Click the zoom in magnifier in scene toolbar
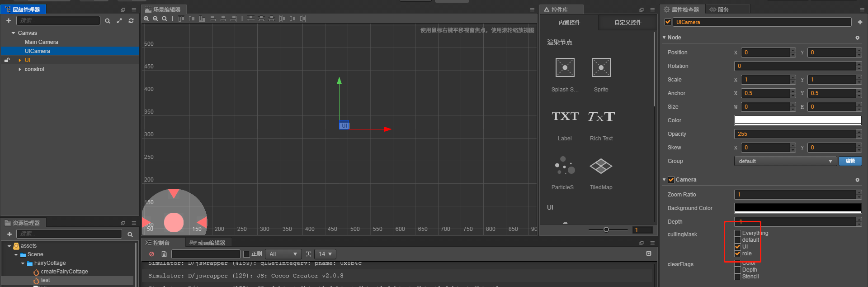Viewport: 868px width, 287px height. click(x=146, y=19)
